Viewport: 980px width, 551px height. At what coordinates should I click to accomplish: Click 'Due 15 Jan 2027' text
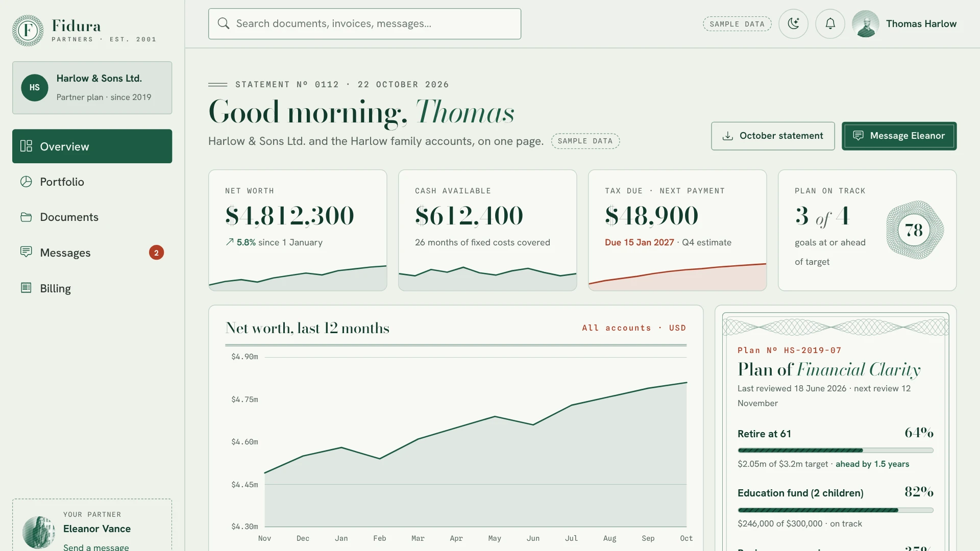point(639,242)
